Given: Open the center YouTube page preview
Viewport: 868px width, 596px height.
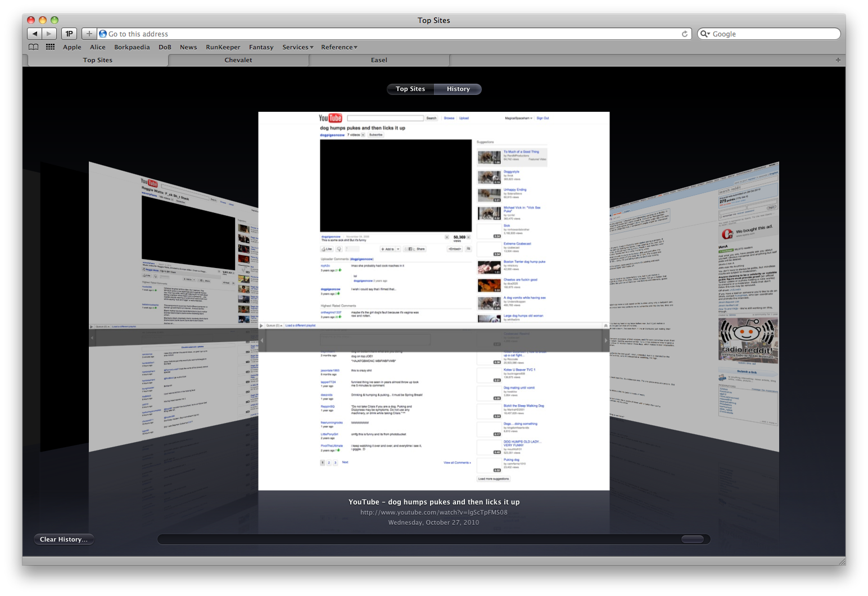Looking at the screenshot, I should (x=434, y=301).
